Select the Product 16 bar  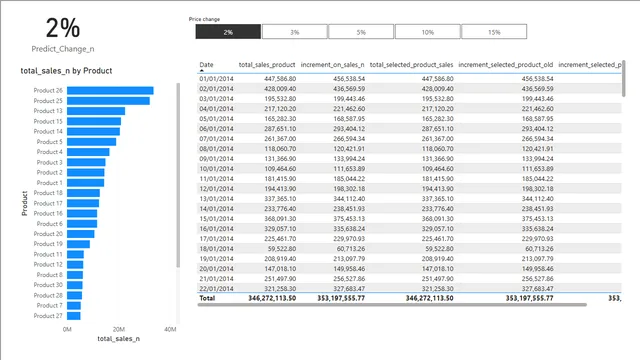pos(82,213)
